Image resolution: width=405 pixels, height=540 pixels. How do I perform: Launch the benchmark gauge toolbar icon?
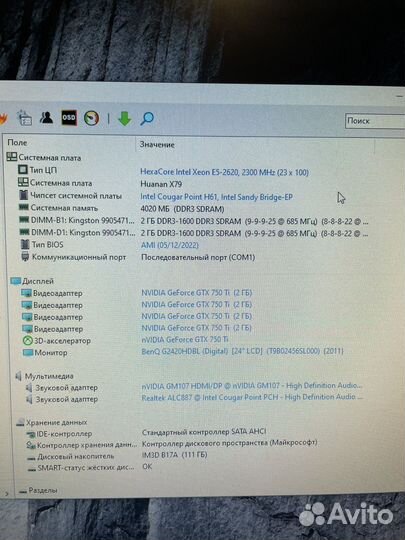[92, 118]
